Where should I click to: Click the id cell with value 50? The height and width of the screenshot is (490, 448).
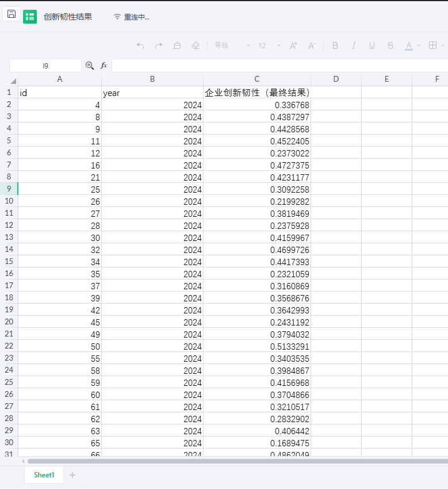tap(60, 346)
